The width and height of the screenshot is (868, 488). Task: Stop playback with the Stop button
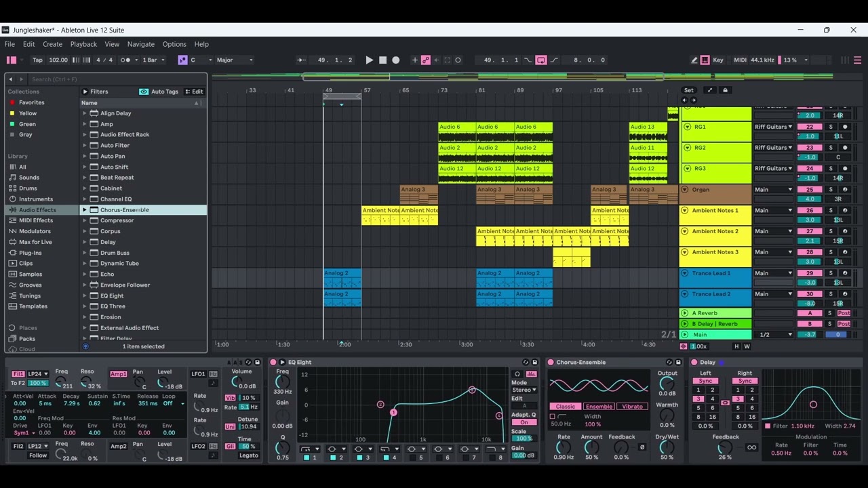tap(382, 60)
